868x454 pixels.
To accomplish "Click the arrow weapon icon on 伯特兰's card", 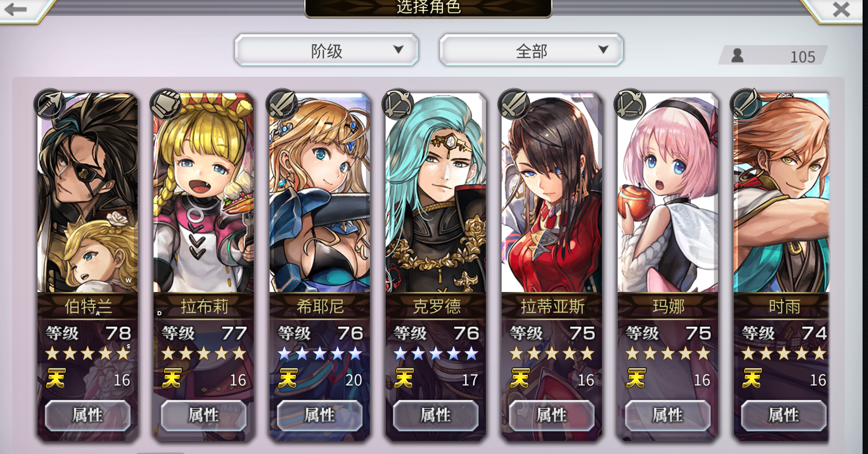I will [x=50, y=104].
